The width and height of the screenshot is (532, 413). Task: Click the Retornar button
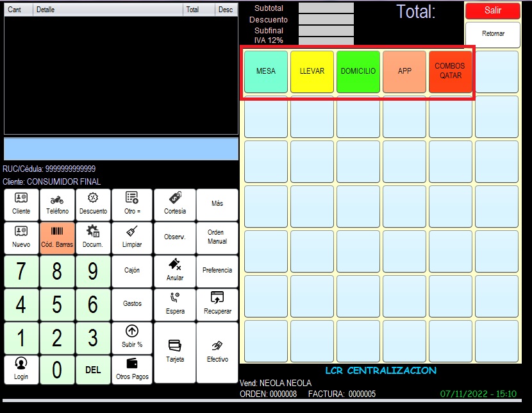click(492, 34)
